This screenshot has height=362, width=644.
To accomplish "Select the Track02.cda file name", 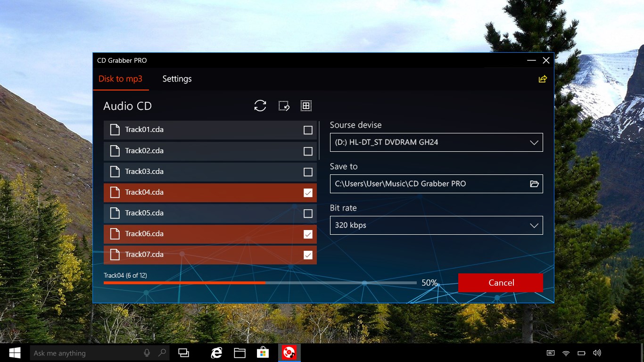I will [x=144, y=151].
